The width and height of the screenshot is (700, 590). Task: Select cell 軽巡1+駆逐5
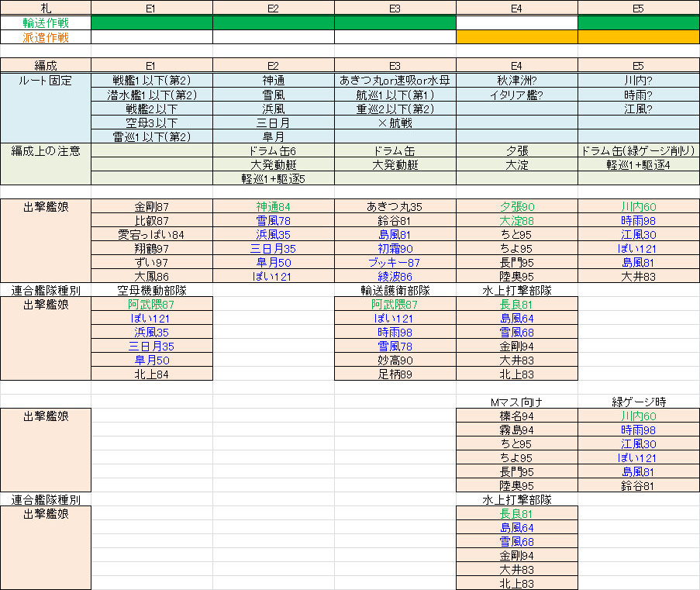click(273, 178)
